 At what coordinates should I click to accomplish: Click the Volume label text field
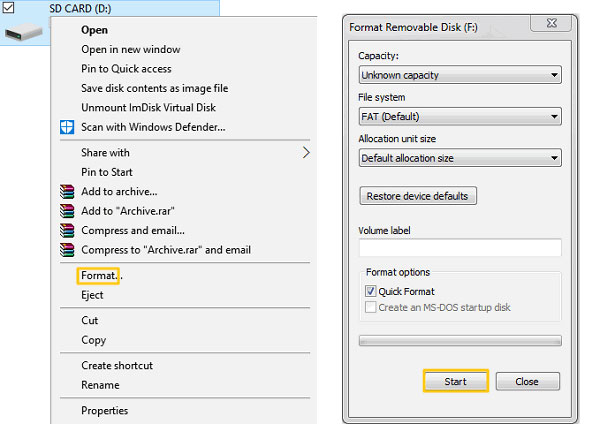460,248
